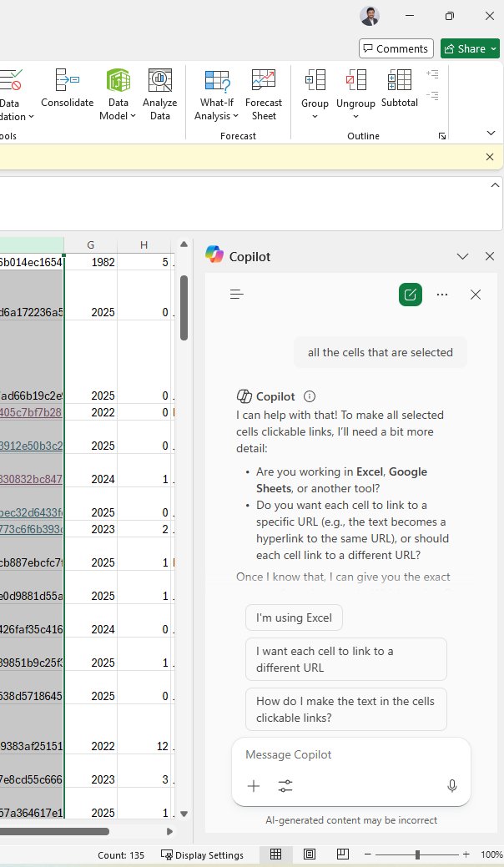Open the Consolidate tool

point(68,88)
